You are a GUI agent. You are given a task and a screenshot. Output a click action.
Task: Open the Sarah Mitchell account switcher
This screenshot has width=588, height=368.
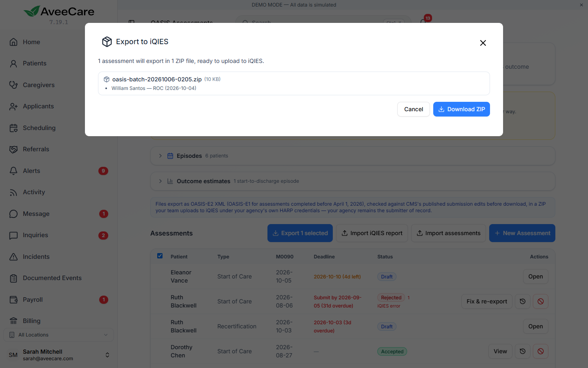point(107,355)
